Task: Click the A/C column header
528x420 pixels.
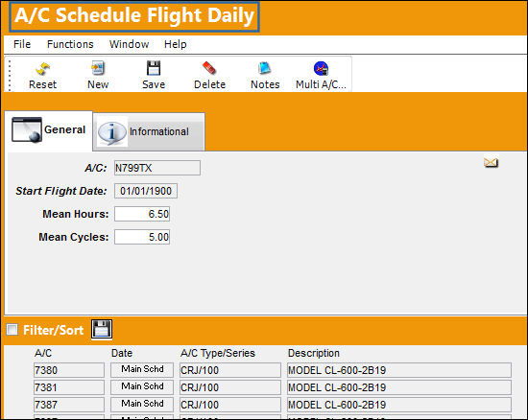Action: (43, 353)
